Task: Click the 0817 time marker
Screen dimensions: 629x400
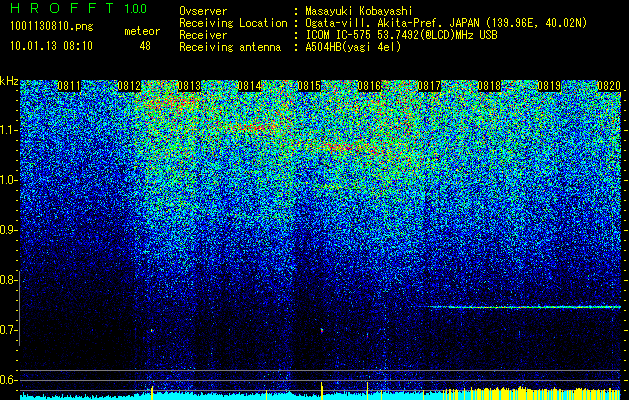Action: coord(429,86)
